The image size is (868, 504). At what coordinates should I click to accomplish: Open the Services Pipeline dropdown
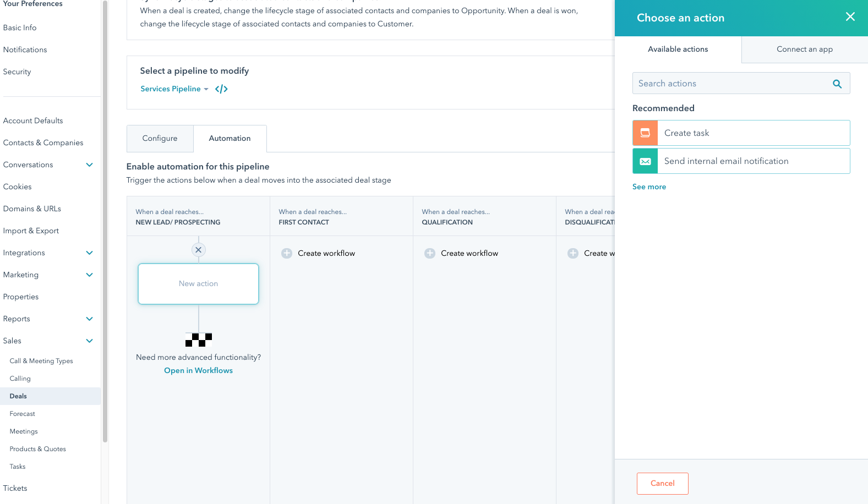(x=174, y=89)
